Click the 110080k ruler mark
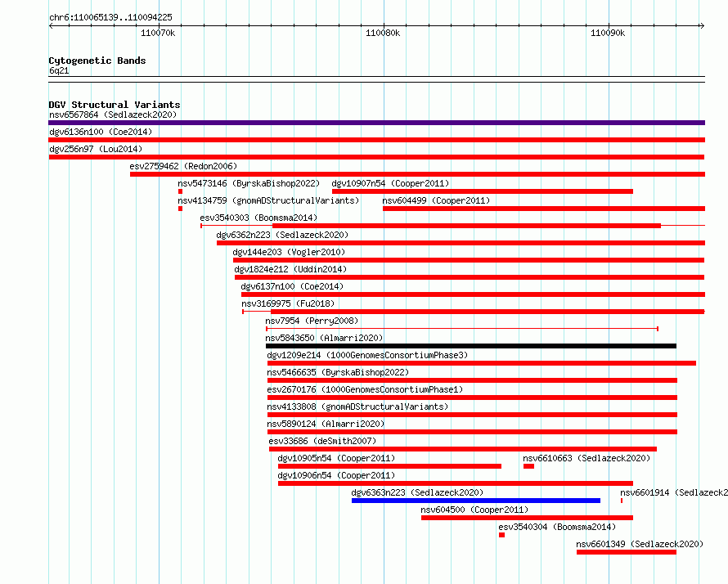The height and width of the screenshot is (584, 728). coord(383,33)
